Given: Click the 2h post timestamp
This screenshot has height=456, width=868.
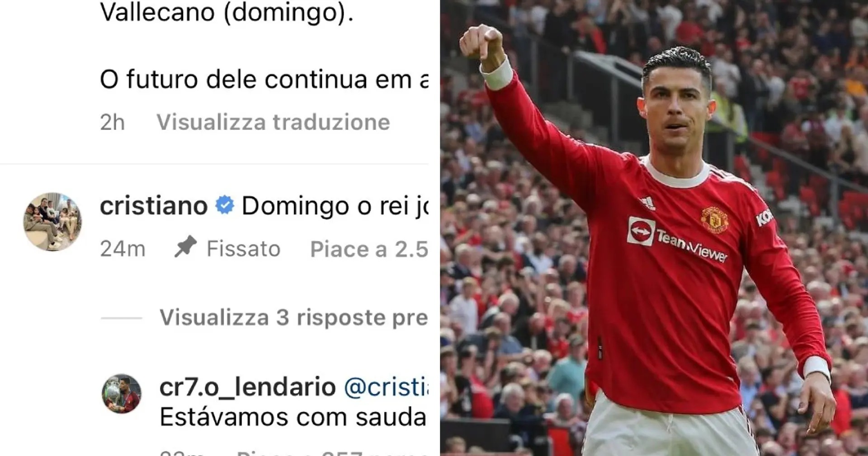Looking at the screenshot, I should pos(112,122).
